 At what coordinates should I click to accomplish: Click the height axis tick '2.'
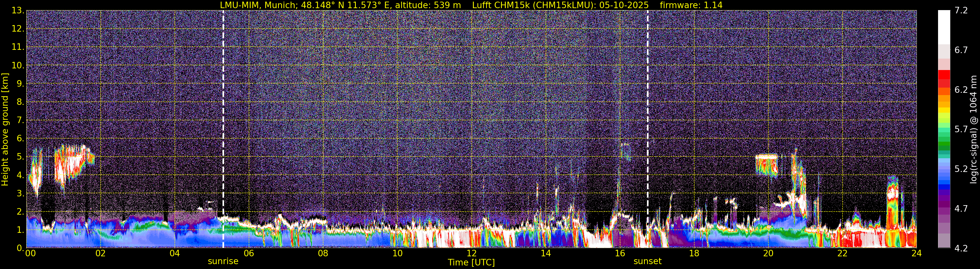point(20,212)
